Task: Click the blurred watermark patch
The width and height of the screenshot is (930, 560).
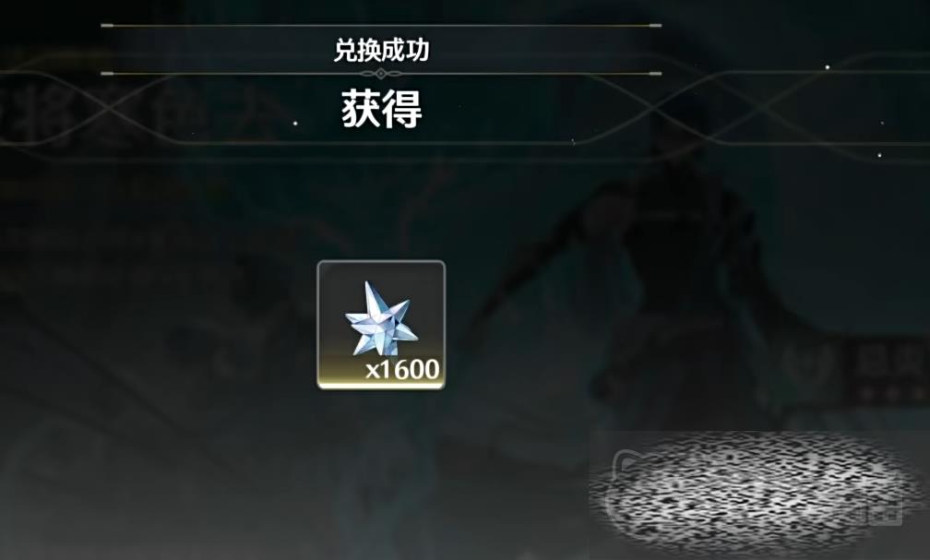Action: click(753, 493)
